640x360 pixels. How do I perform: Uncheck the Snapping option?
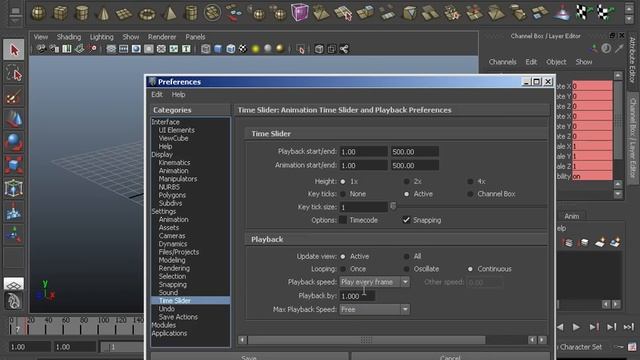pyautogui.click(x=407, y=220)
